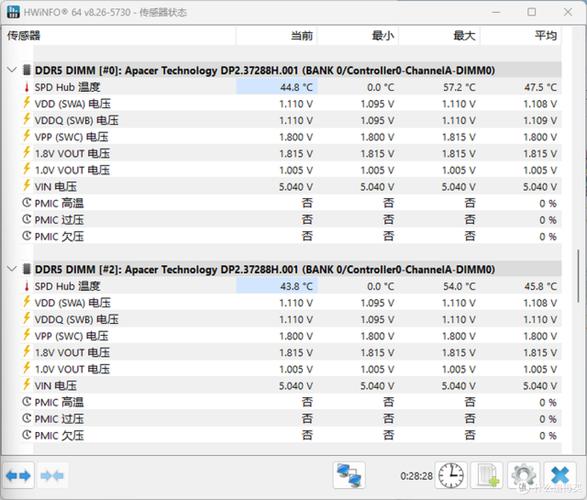Click the shrink columns arrows button
The width and height of the screenshot is (587, 500).
pos(52,476)
